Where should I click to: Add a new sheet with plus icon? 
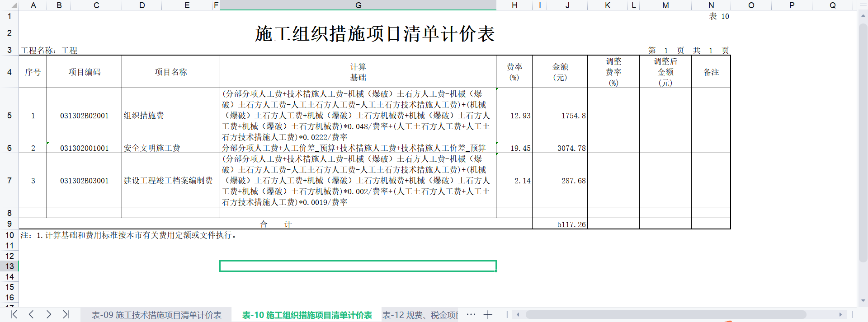pyautogui.click(x=488, y=315)
